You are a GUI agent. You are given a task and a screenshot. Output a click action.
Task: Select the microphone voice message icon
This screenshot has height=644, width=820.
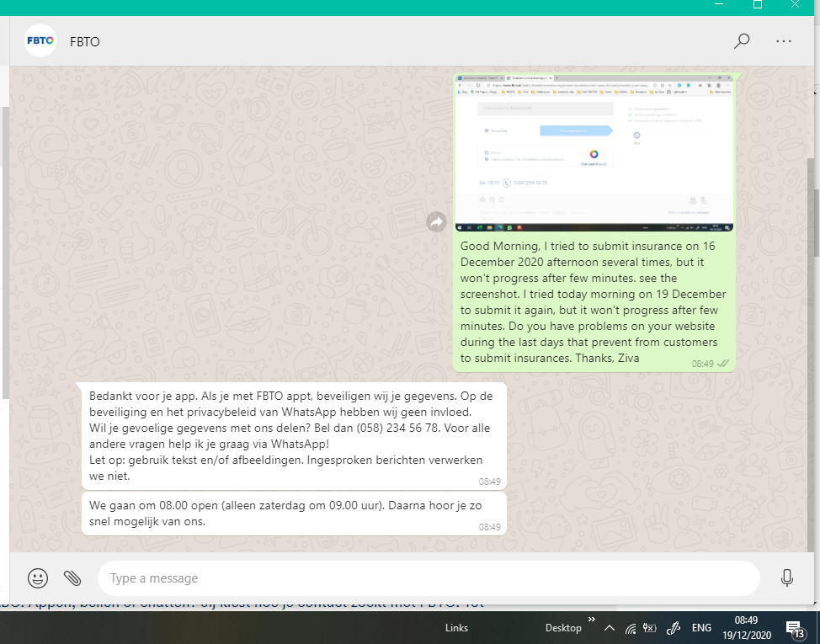[787, 578]
